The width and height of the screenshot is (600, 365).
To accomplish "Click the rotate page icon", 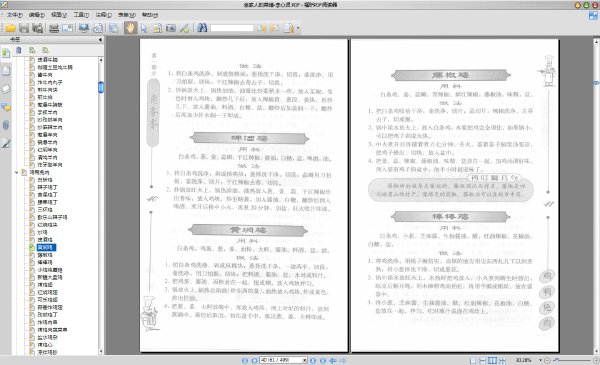I will pyautogui.click(x=98, y=28).
